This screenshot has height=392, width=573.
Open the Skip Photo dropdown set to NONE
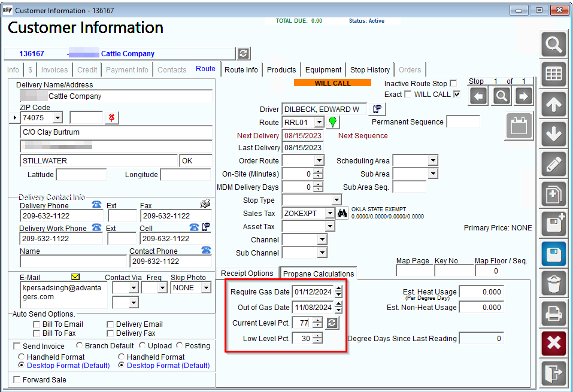pyautogui.click(x=206, y=288)
